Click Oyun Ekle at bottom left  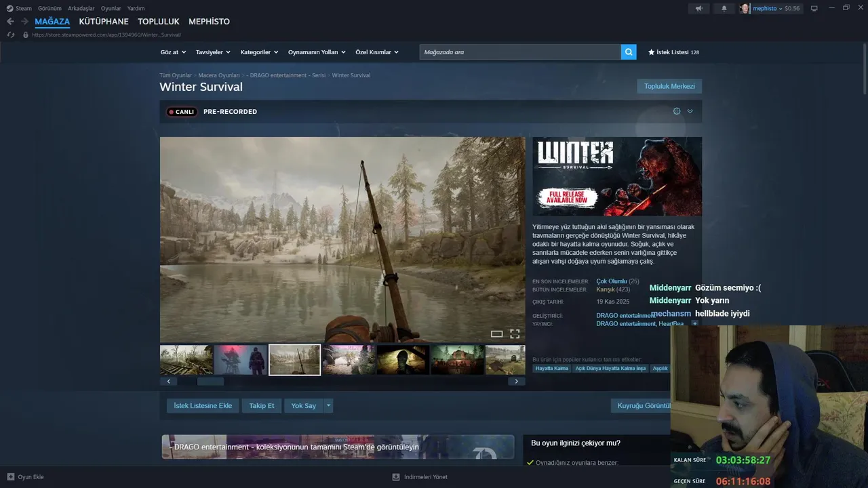pyautogui.click(x=25, y=477)
